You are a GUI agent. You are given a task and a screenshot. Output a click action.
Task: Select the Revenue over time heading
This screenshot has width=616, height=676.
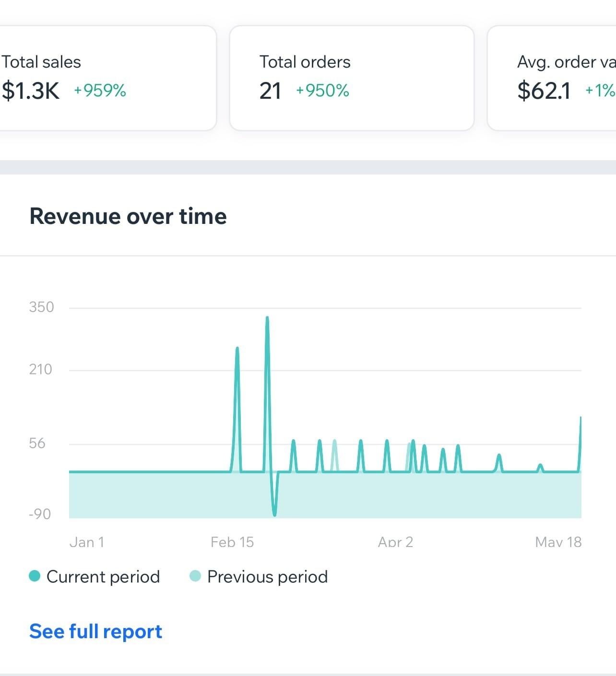[x=128, y=216]
